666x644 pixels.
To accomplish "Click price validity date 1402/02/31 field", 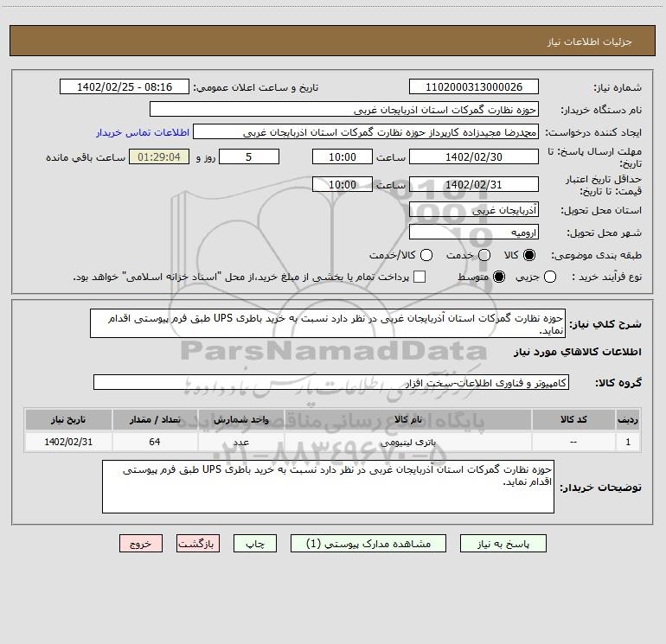I will point(474,184).
